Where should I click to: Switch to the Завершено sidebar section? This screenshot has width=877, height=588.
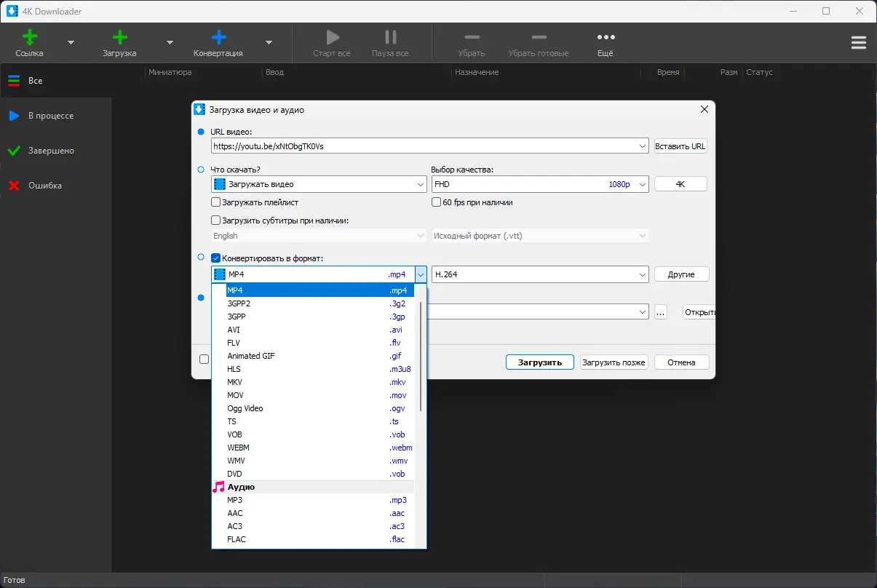(51, 151)
